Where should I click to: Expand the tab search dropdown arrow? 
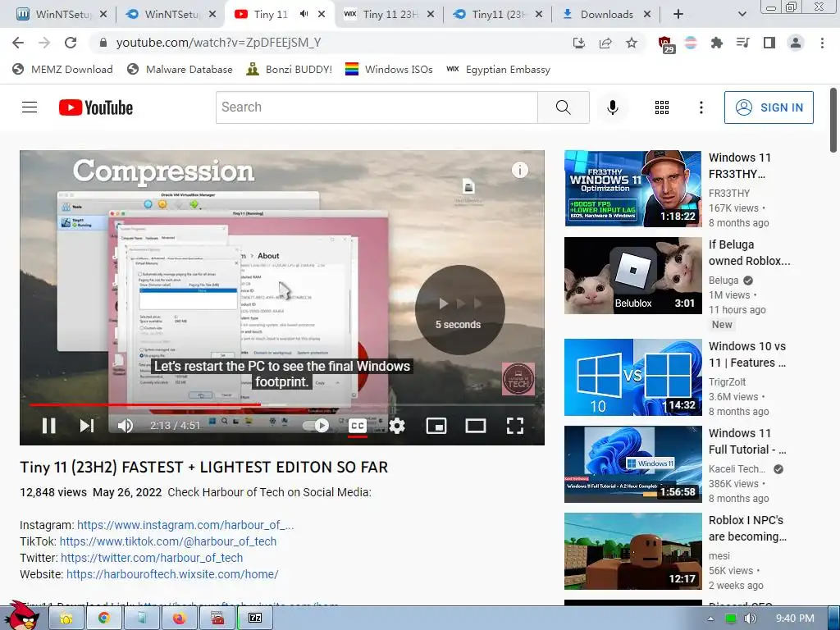tap(742, 14)
